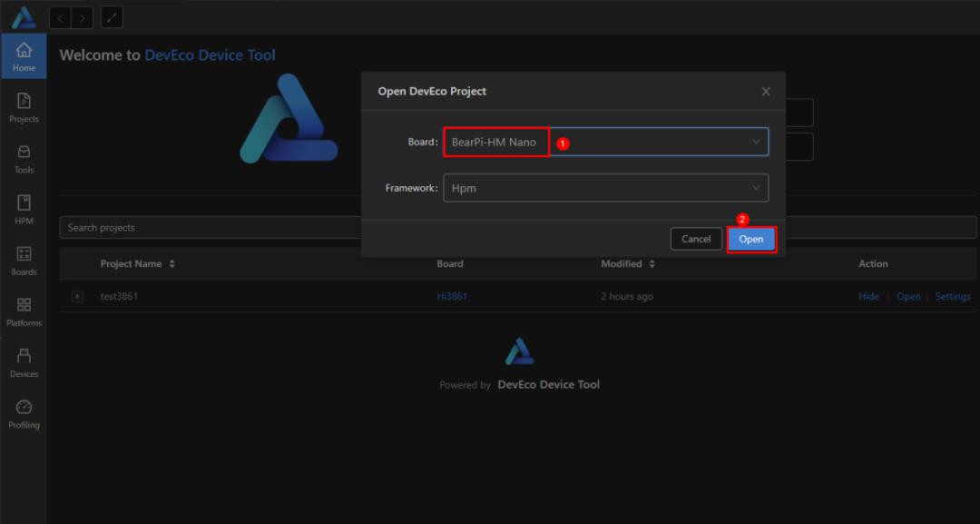Image resolution: width=980 pixels, height=524 pixels.
Task: Click the Action column header
Action: (873, 264)
